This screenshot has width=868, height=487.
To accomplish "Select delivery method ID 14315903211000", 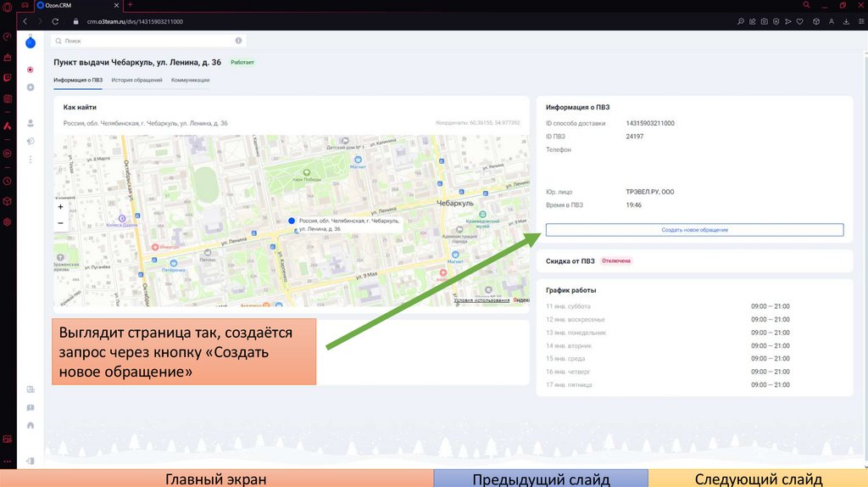I will point(650,123).
